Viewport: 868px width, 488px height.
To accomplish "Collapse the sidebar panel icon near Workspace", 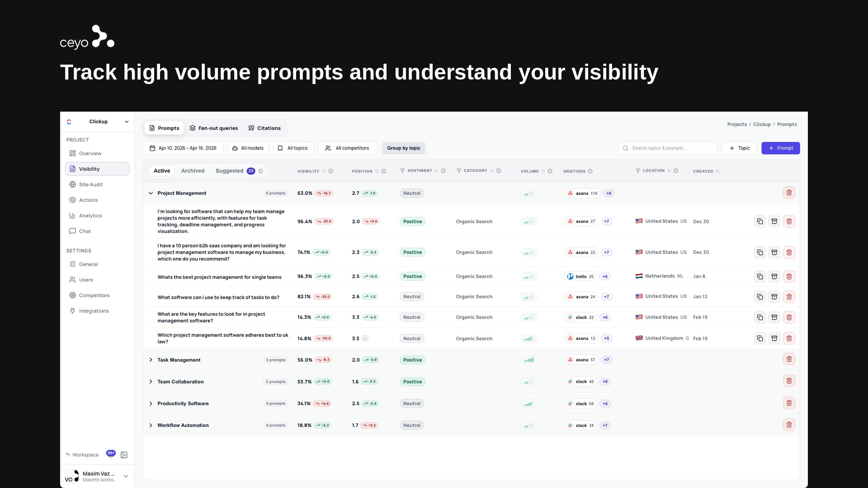I will pyautogui.click(x=124, y=455).
